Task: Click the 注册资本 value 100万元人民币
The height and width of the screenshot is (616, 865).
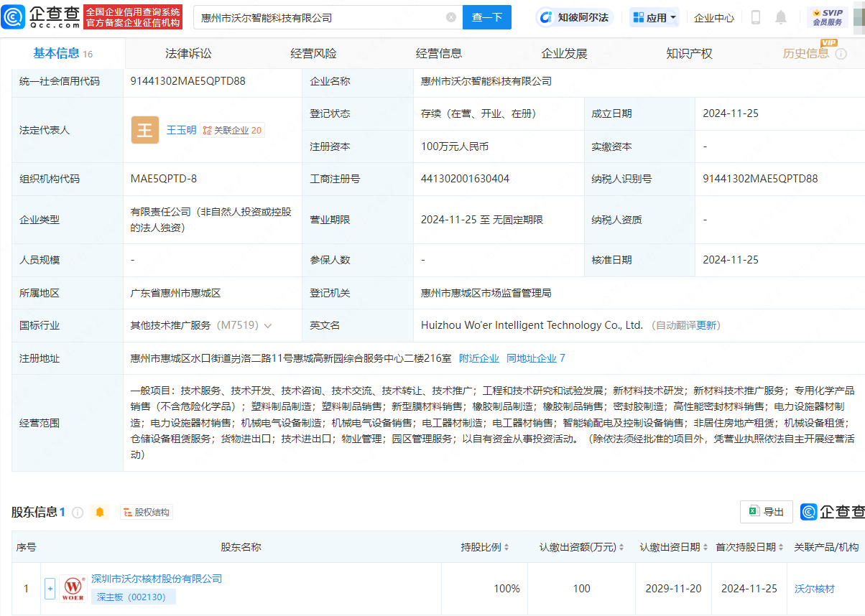Action: [x=455, y=146]
